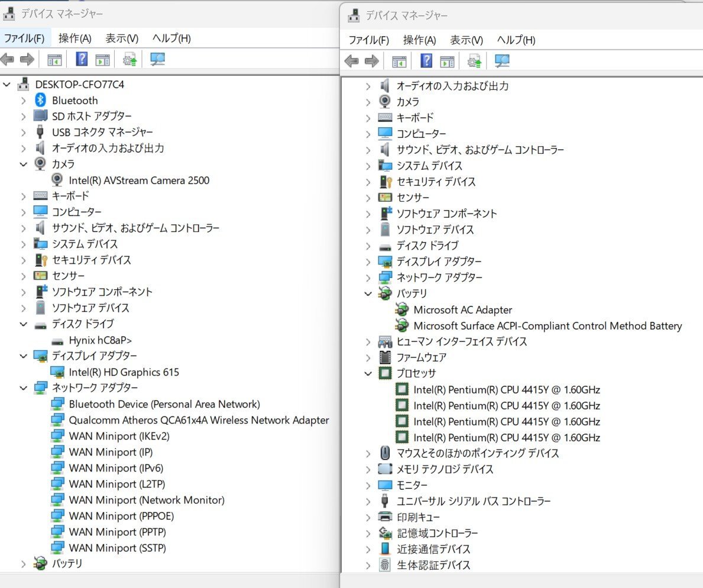The image size is (703, 588).
Task: Click Help icon in left window toolbar
Action: click(82, 59)
